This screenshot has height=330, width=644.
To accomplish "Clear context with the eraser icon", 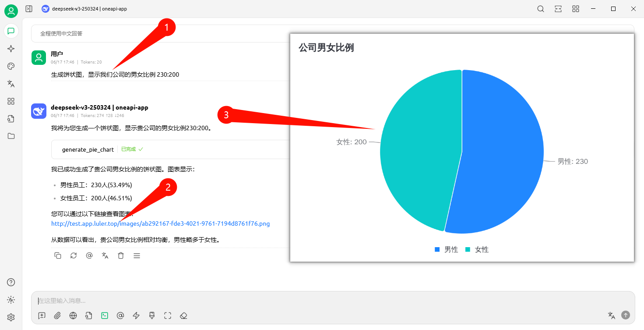I will click(184, 315).
